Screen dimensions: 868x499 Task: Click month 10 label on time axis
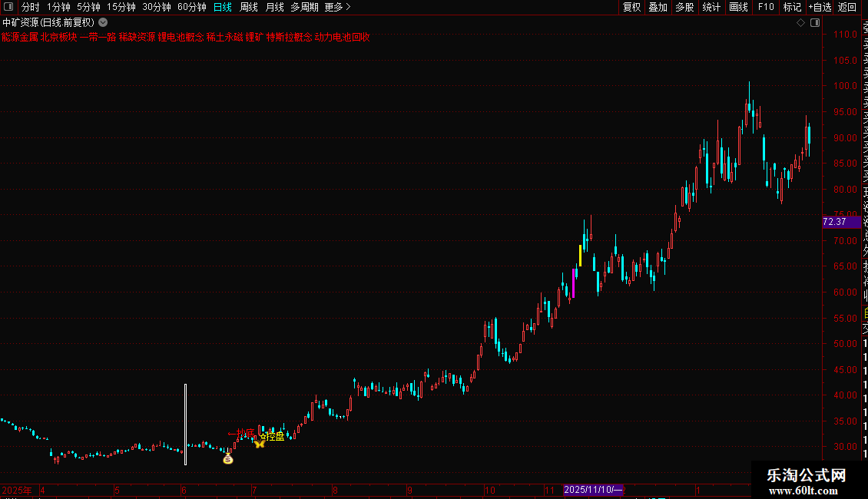489,490
